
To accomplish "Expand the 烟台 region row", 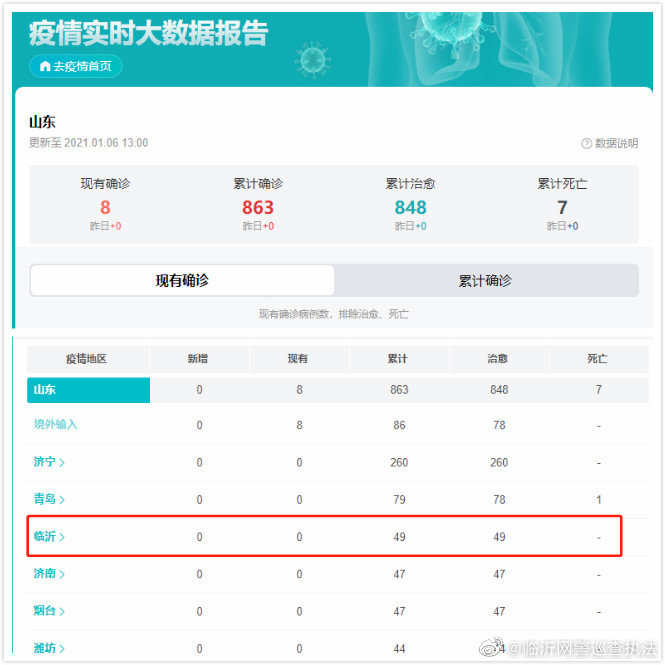I will point(49,611).
